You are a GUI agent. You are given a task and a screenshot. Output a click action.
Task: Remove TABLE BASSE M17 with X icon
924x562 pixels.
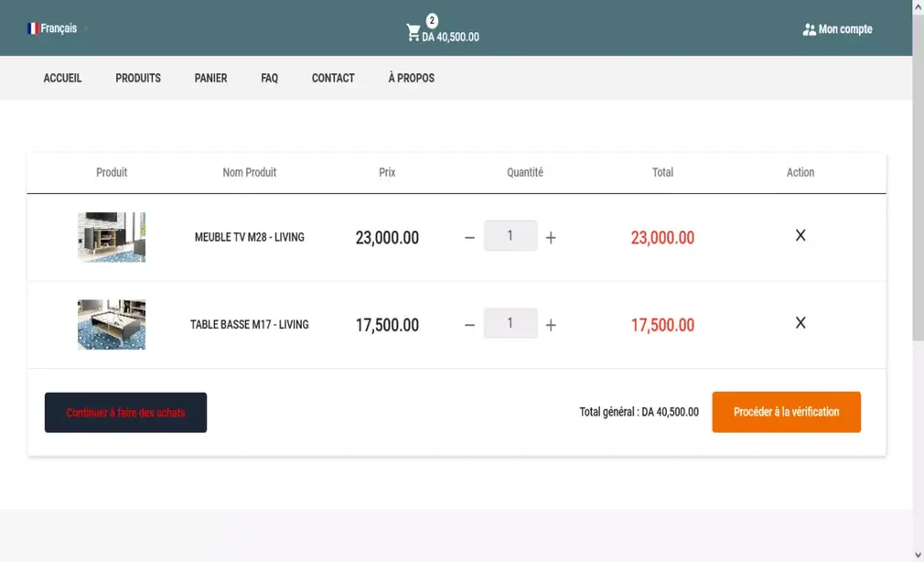point(800,323)
